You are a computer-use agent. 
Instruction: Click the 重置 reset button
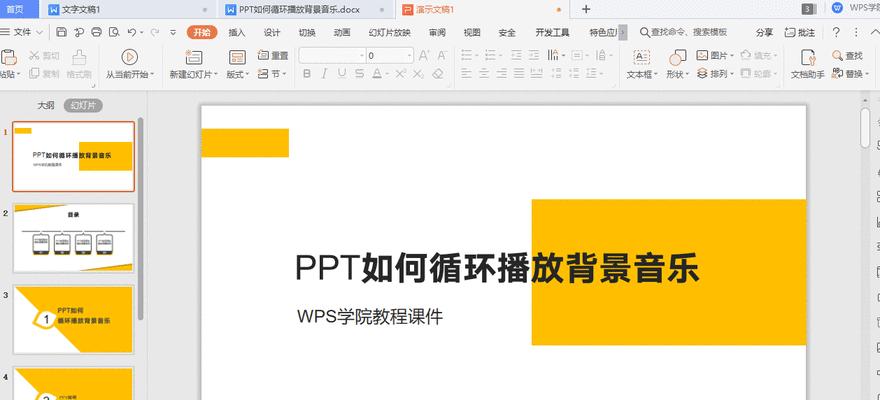coord(273,56)
